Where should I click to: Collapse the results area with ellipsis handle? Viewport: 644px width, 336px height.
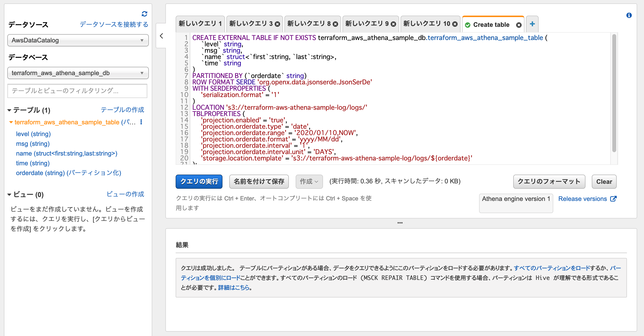pos(400,223)
